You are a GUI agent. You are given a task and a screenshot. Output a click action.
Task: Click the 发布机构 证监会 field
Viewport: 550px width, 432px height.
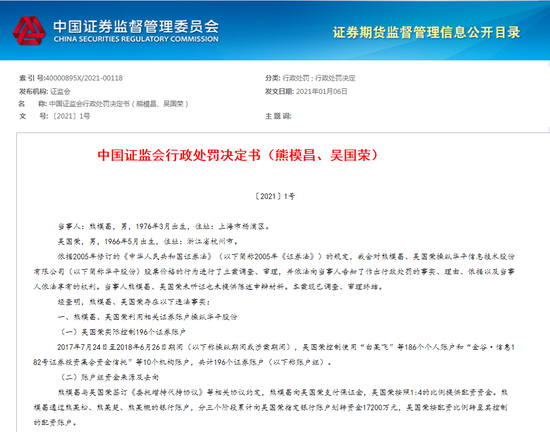click(x=45, y=91)
